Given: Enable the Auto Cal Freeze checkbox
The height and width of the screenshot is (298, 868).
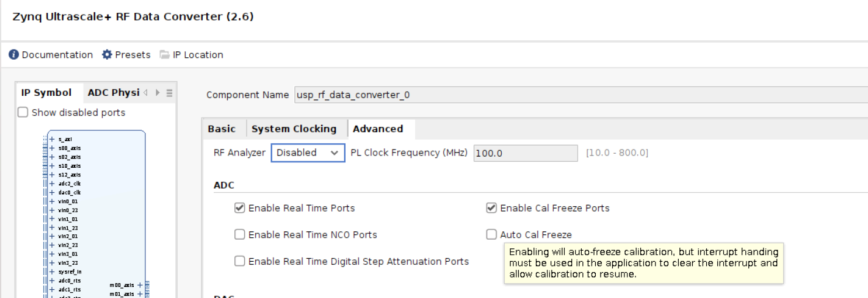Looking at the screenshot, I should (x=491, y=234).
